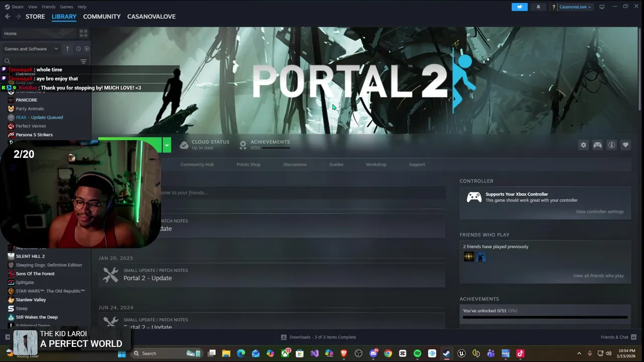Open Achievements 0/51 summary
The height and width of the screenshot is (362, 644).
(265, 145)
